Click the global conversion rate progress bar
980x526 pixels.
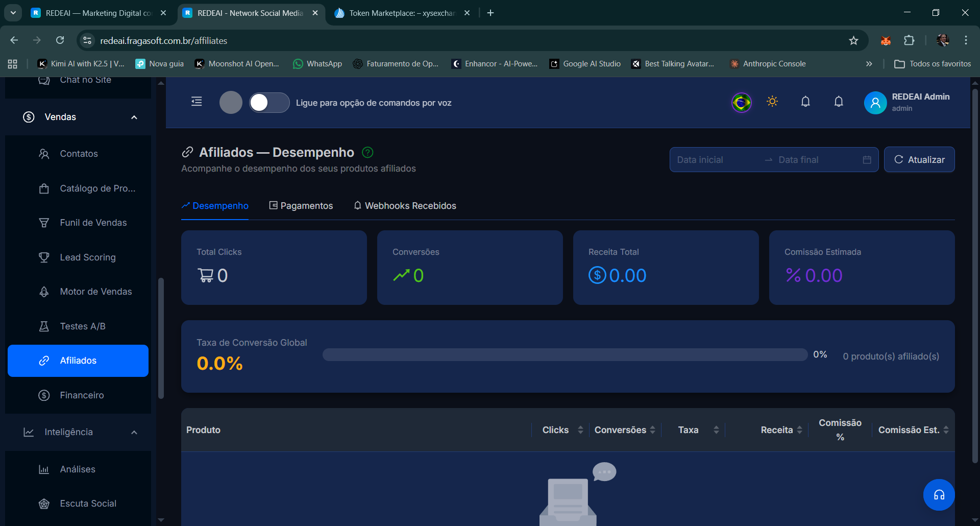coord(565,355)
